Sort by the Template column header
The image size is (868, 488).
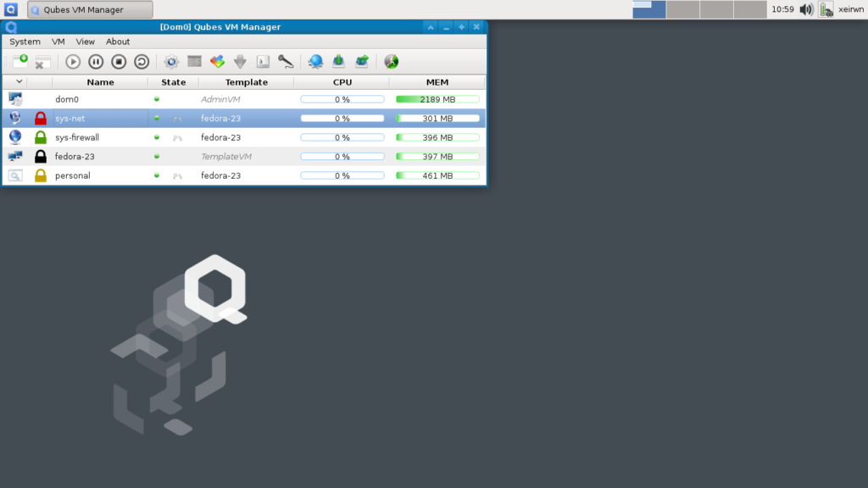pyautogui.click(x=247, y=82)
